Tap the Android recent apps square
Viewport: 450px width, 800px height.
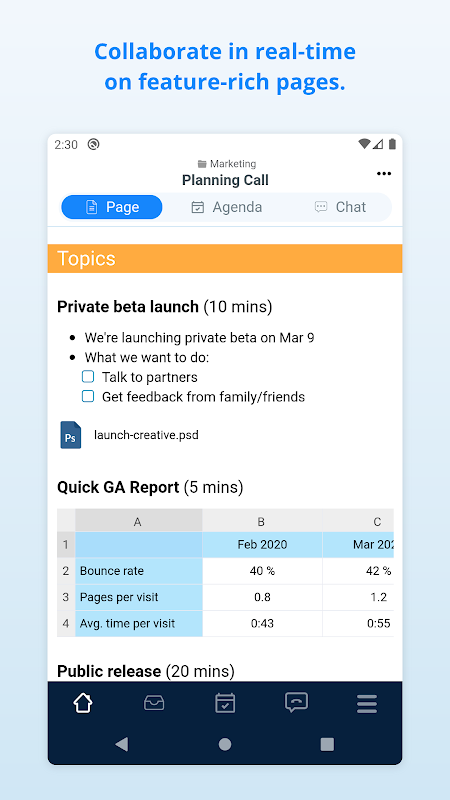click(x=327, y=744)
